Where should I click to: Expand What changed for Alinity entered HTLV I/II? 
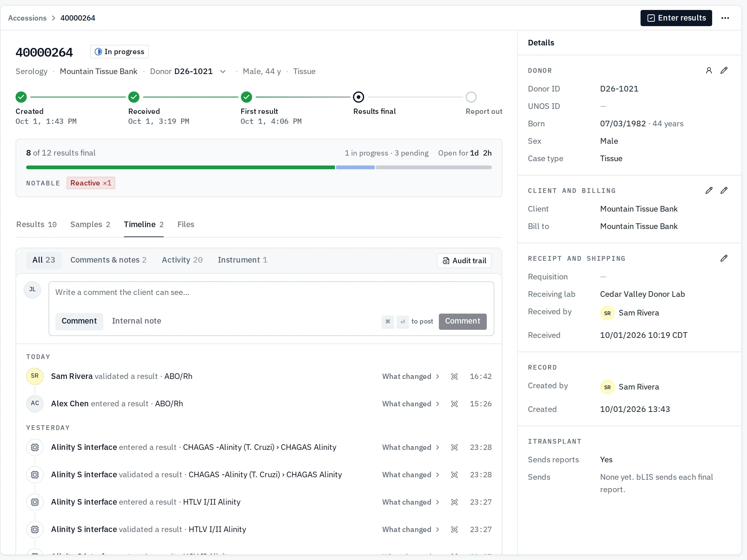411,502
